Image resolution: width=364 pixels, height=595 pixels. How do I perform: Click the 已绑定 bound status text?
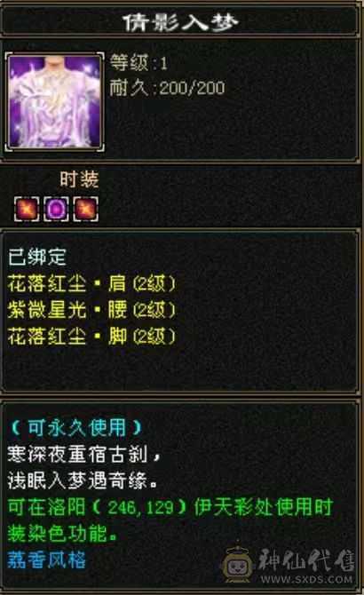click(x=36, y=257)
